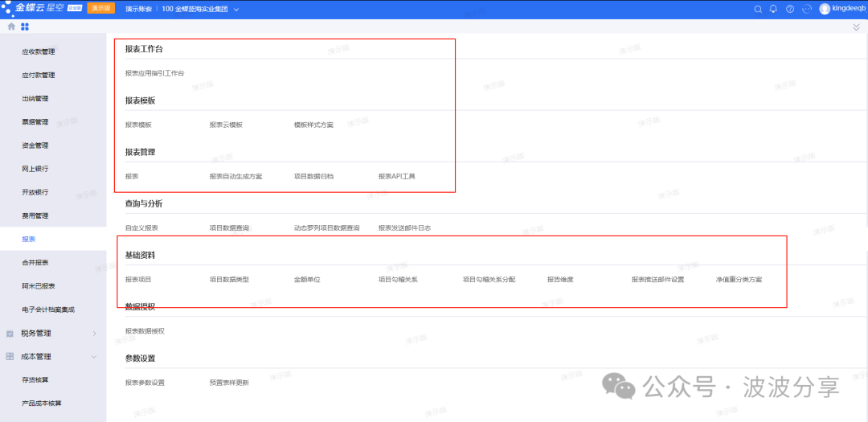Click the kingdeeqb user avatar
This screenshot has width=868, height=422.
(x=825, y=9)
